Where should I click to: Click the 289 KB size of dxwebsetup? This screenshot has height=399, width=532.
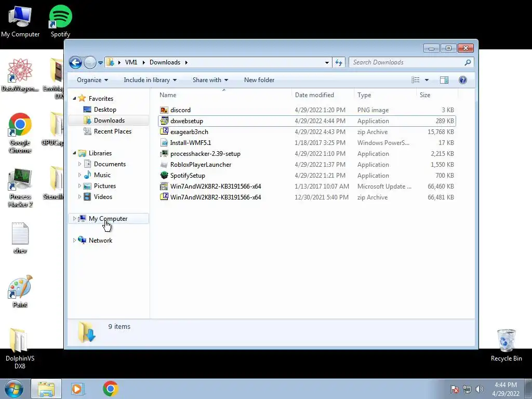tap(445, 121)
